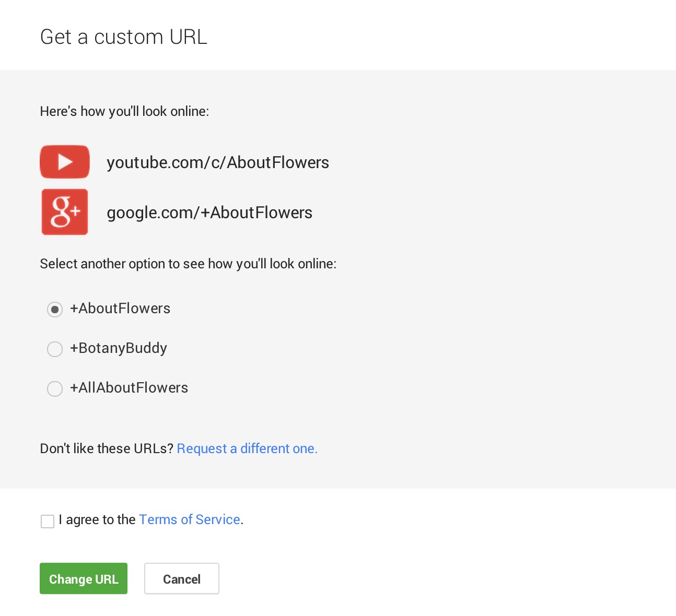Click the Don't like these URLs text
This screenshot has height=616, width=676.
point(107,448)
